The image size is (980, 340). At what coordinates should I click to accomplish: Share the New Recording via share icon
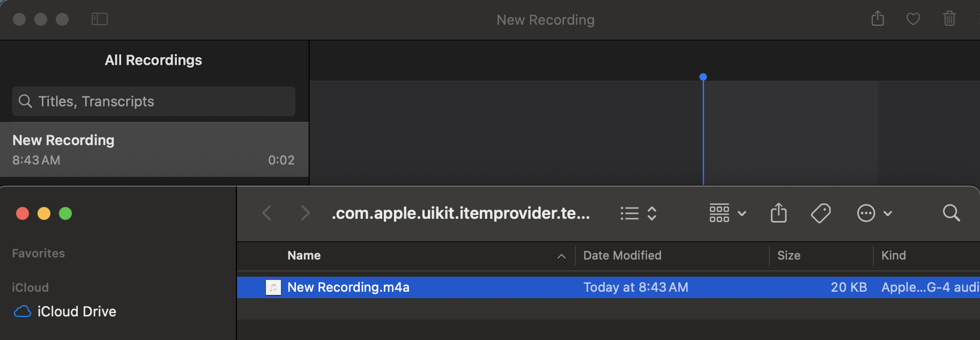pos(878,19)
